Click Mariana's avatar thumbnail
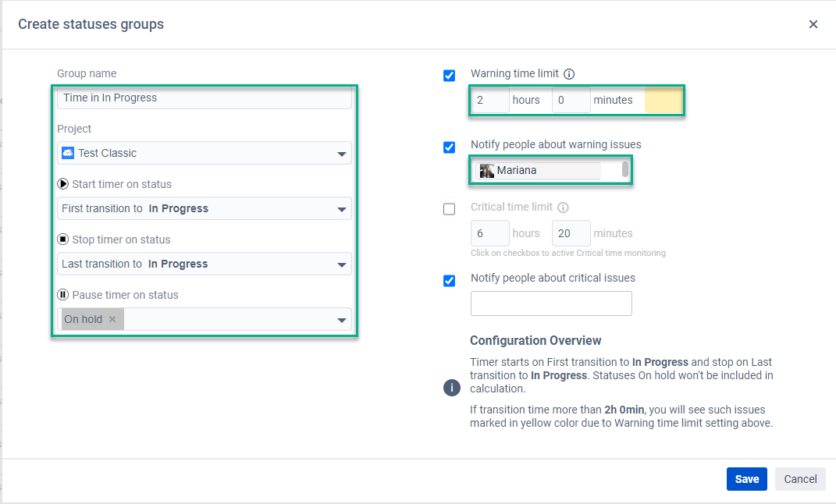Image resolution: width=836 pixels, height=504 pixels. [487, 171]
